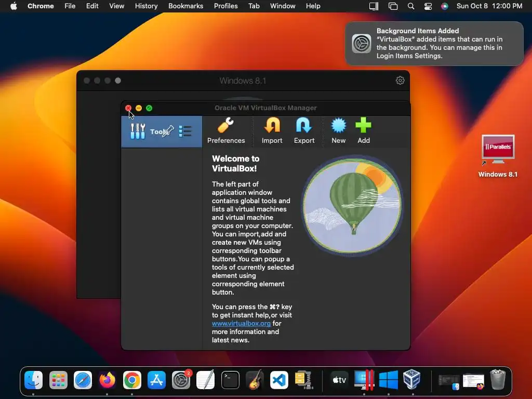Click the Background Items Added notification
532x399 pixels.
[x=434, y=44]
